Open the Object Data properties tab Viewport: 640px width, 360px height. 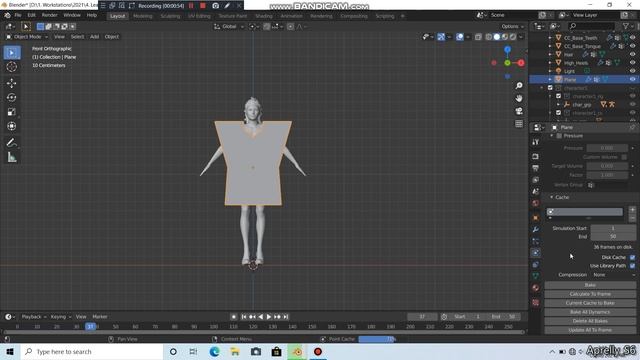(x=536, y=276)
